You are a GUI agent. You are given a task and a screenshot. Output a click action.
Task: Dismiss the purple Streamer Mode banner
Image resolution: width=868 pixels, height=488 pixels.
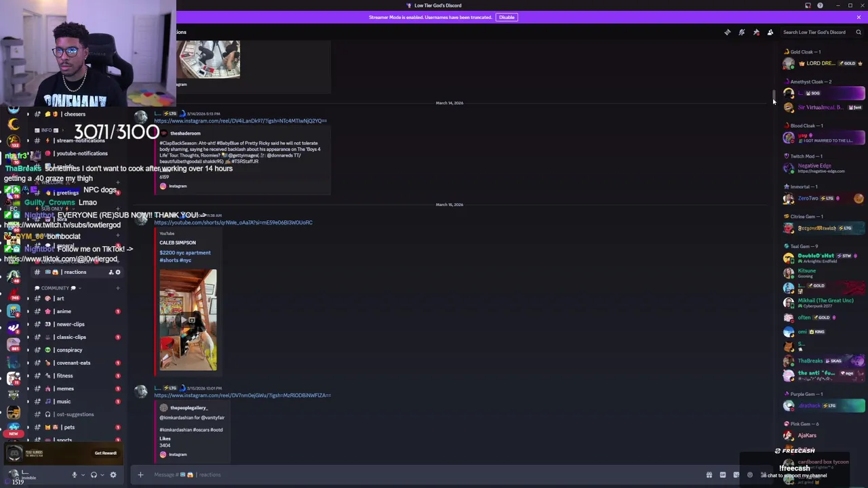859,17
